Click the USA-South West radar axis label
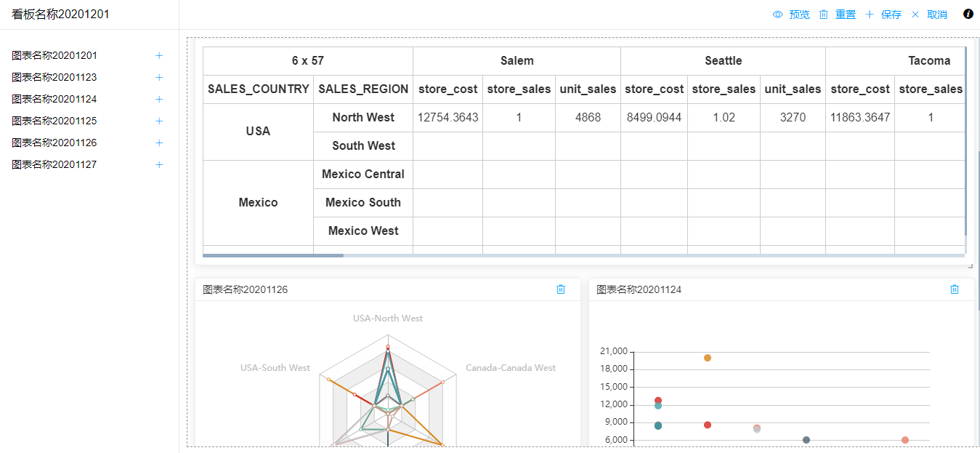Viewport: 980px width, 453px height. coord(275,368)
